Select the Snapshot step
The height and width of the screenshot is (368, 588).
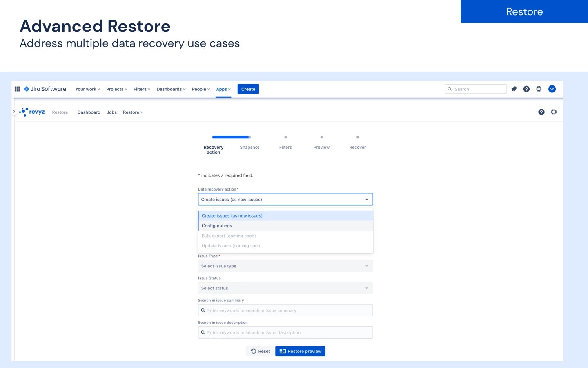click(x=249, y=147)
